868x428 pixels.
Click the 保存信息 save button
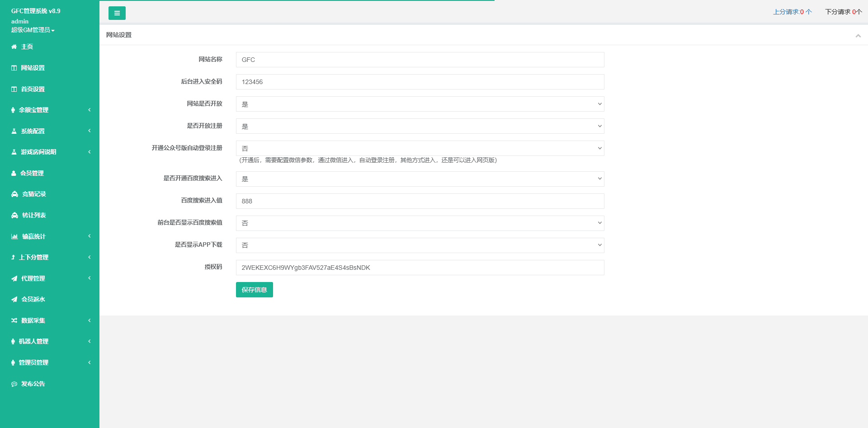click(254, 290)
